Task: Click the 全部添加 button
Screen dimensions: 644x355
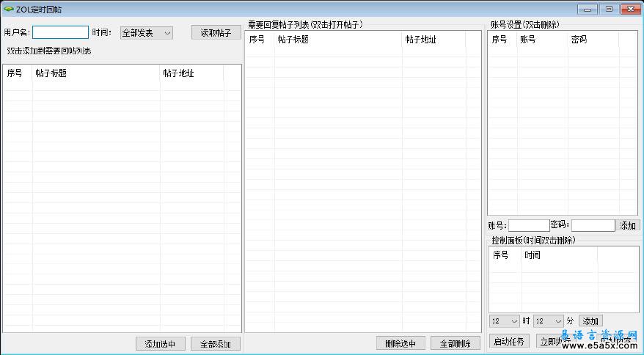Action: click(x=216, y=343)
